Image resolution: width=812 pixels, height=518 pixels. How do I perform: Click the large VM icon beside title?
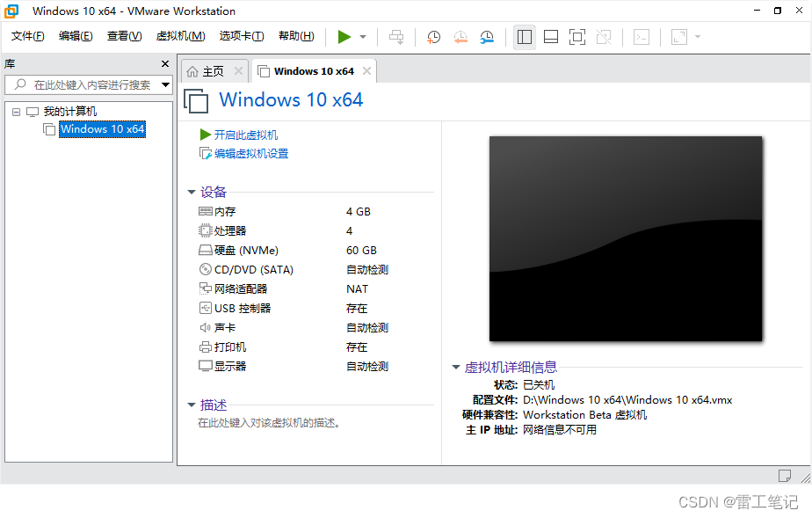point(196,100)
